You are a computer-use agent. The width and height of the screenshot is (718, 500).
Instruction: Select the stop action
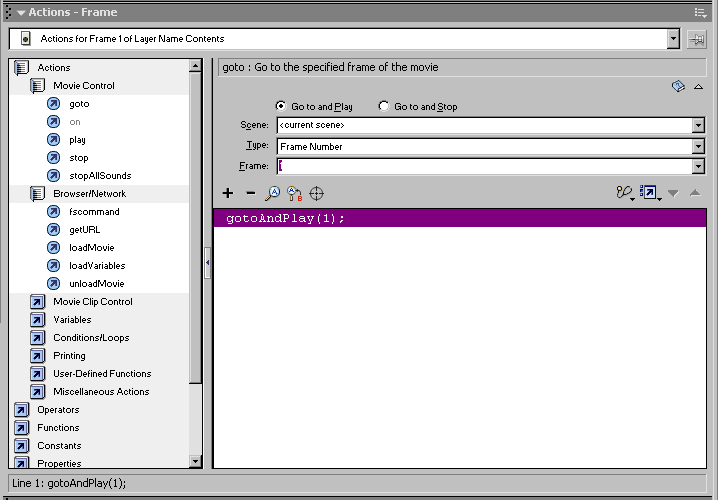[x=78, y=158]
